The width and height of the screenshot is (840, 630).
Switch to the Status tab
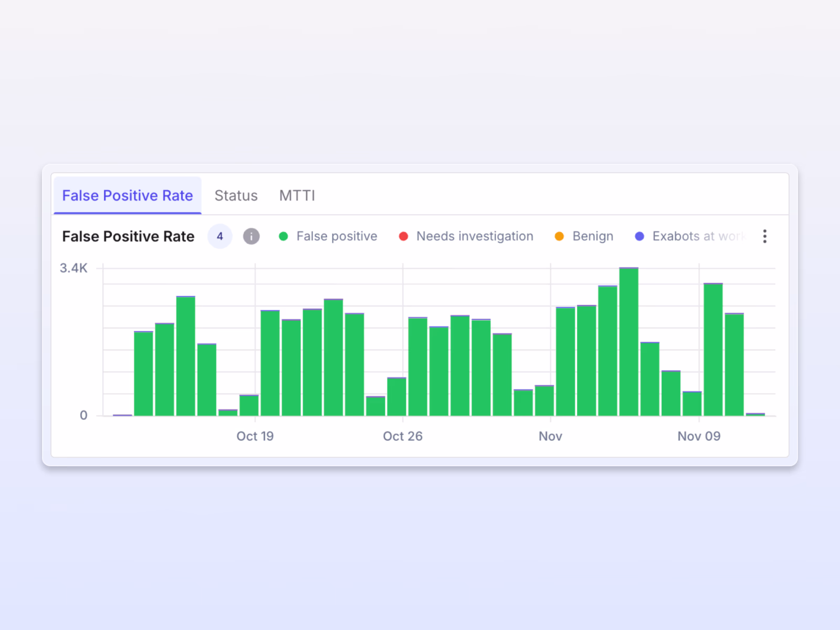pyautogui.click(x=236, y=195)
